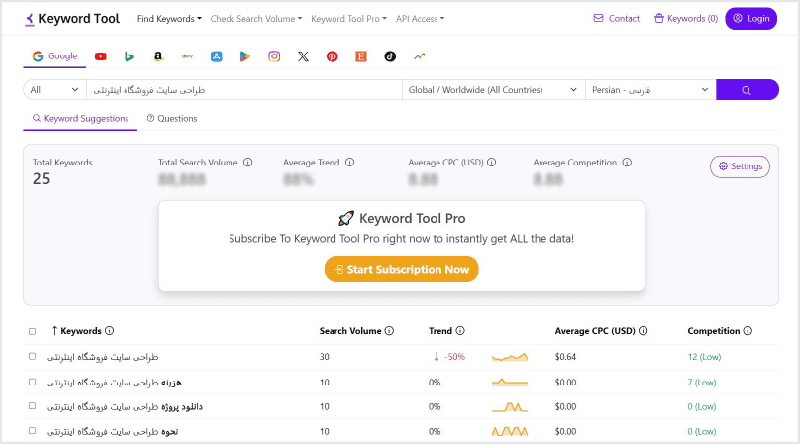
Task: Check the first keyword row with volume 30
Action: click(x=33, y=356)
